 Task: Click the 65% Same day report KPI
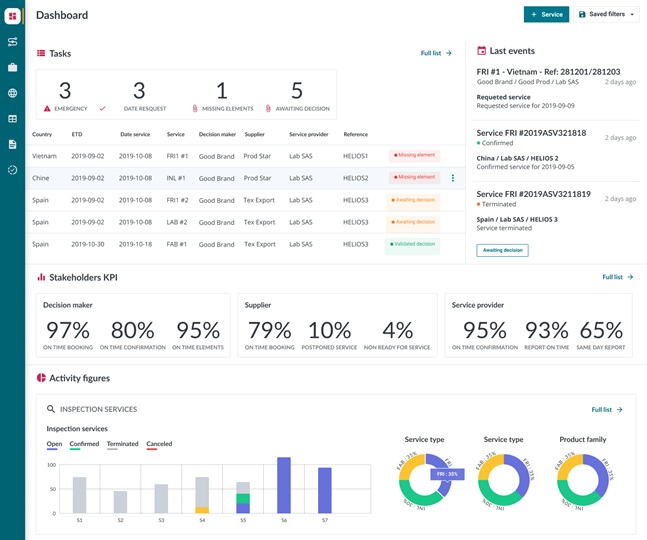tap(601, 335)
